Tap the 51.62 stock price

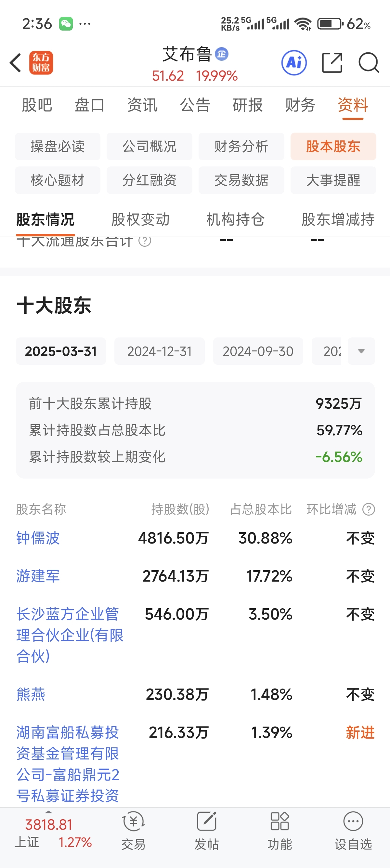point(168,76)
